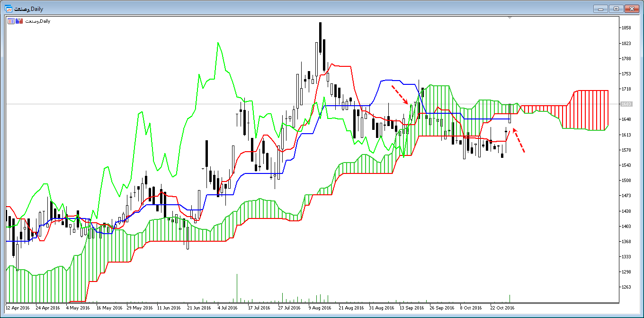Image resolution: width=644 pixels, height=318 pixels.
Task: Click the 22 Oct 2016 date label
Action: tap(502, 308)
